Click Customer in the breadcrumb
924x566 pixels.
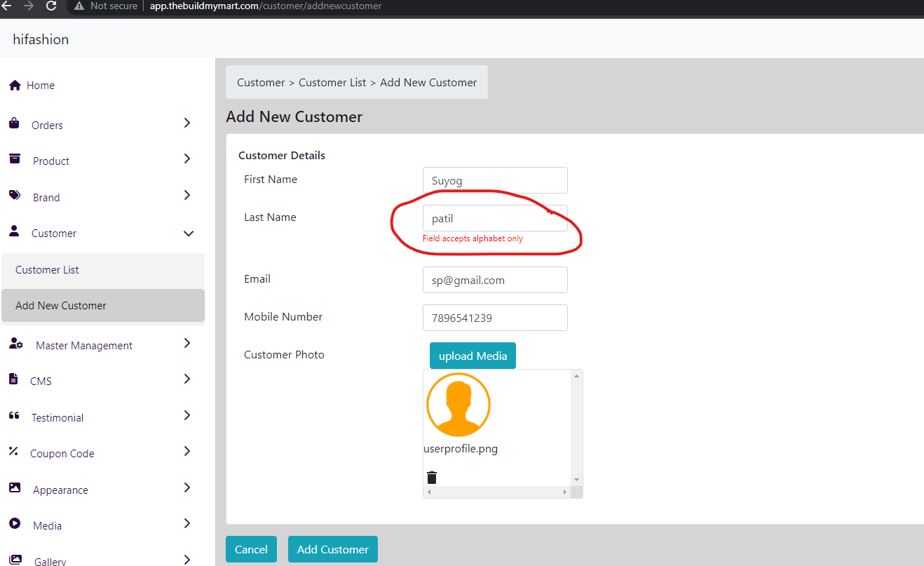tap(261, 82)
